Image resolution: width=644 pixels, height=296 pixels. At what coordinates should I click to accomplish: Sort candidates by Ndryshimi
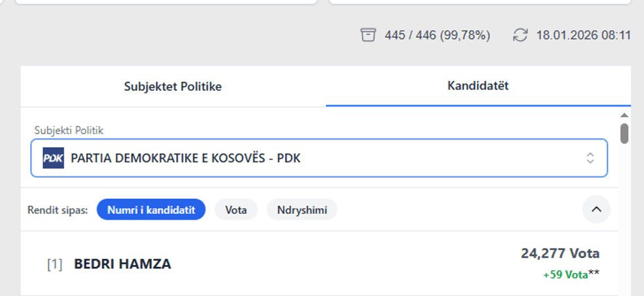302,210
